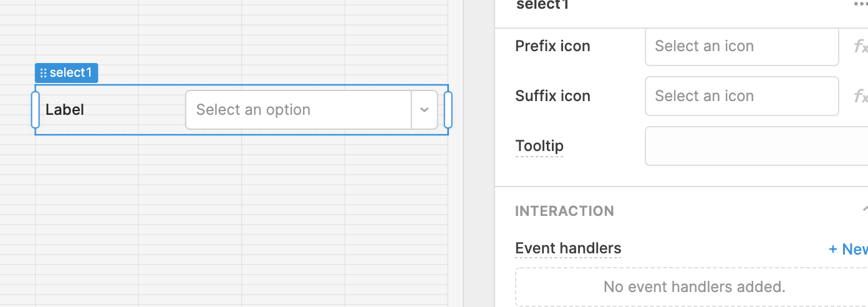Open the Prefix icon 'Select an icon' picker
The height and width of the screenshot is (307, 868).
pyautogui.click(x=741, y=46)
